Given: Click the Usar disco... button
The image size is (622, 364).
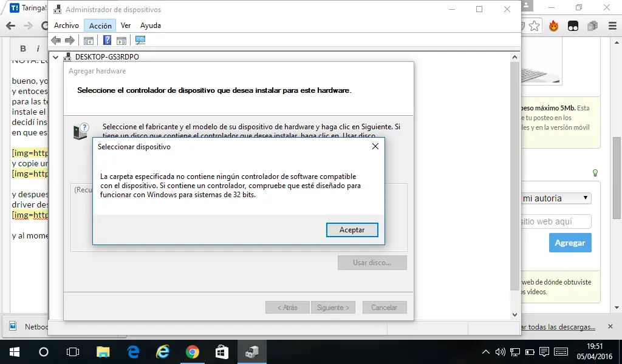Looking at the screenshot, I should 372,263.
